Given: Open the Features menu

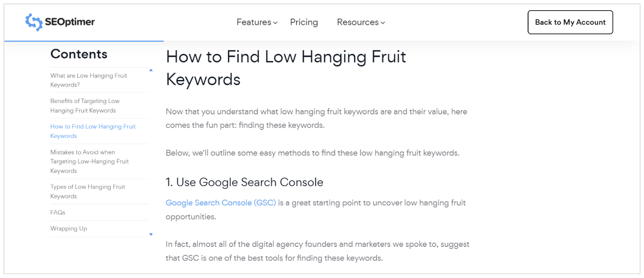Looking at the screenshot, I should [x=254, y=22].
